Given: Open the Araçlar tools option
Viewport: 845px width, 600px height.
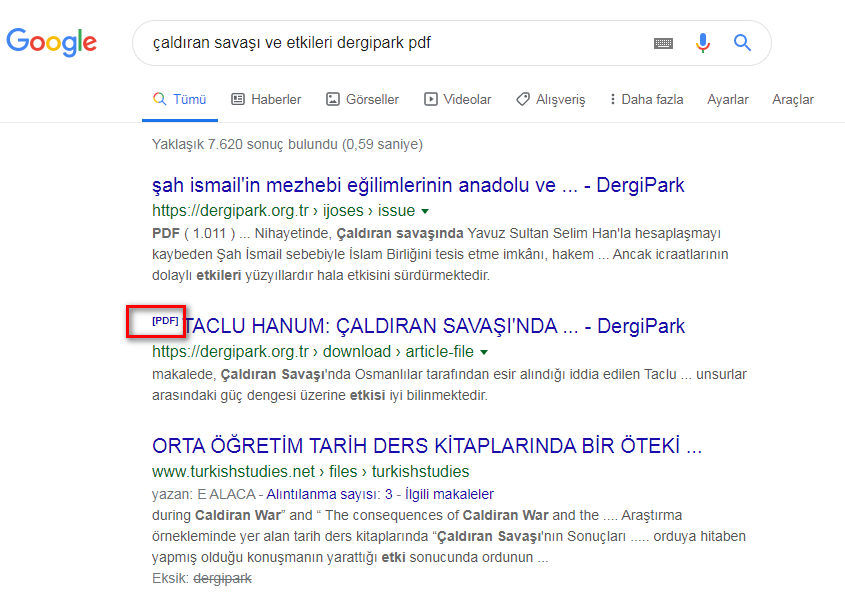Looking at the screenshot, I should [x=793, y=100].
